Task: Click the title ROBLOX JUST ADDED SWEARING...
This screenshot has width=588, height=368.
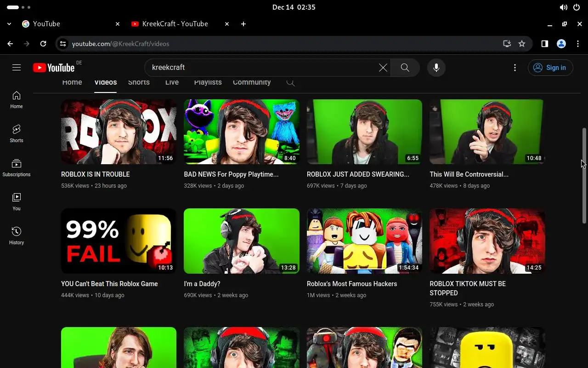Action: (358, 174)
